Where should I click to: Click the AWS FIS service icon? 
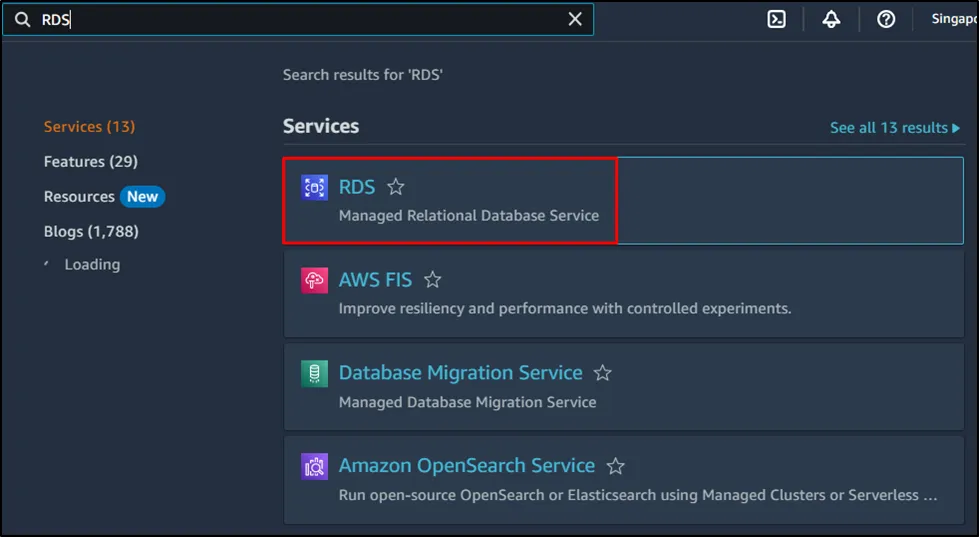pos(314,280)
